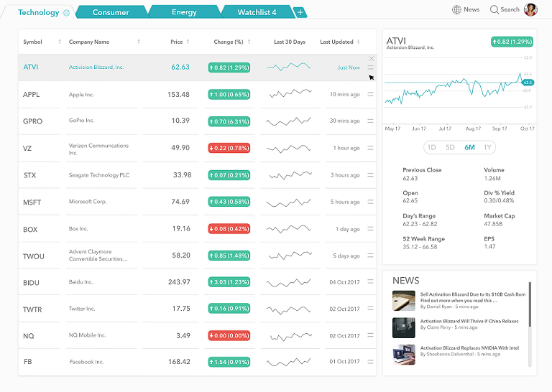This screenshot has height=392, width=552.
Task: Switch chart range to 5D
Action: pyautogui.click(x=450, y=147)
